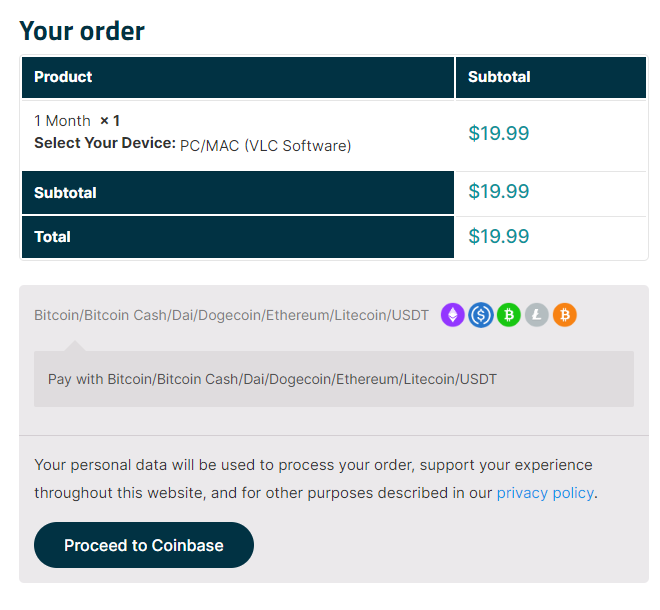Click the Select Your Device label

105,144
